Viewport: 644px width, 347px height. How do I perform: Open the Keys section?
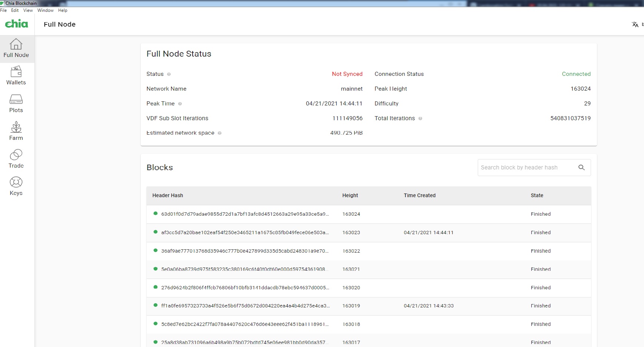pyautogui.click(x=16, y=187)
